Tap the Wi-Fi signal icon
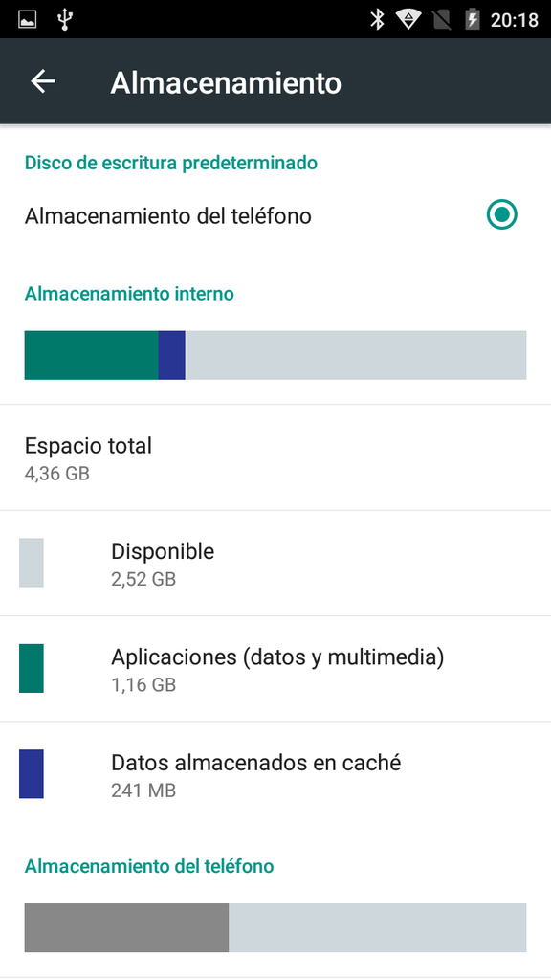The image size is (551, 980). tap(408, 20)
